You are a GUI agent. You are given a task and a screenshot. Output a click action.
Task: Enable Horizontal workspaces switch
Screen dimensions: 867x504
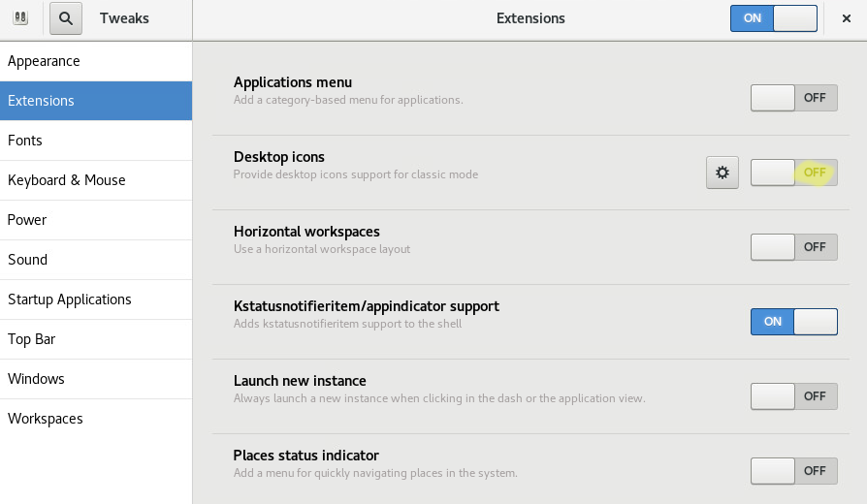click(794, 247)
